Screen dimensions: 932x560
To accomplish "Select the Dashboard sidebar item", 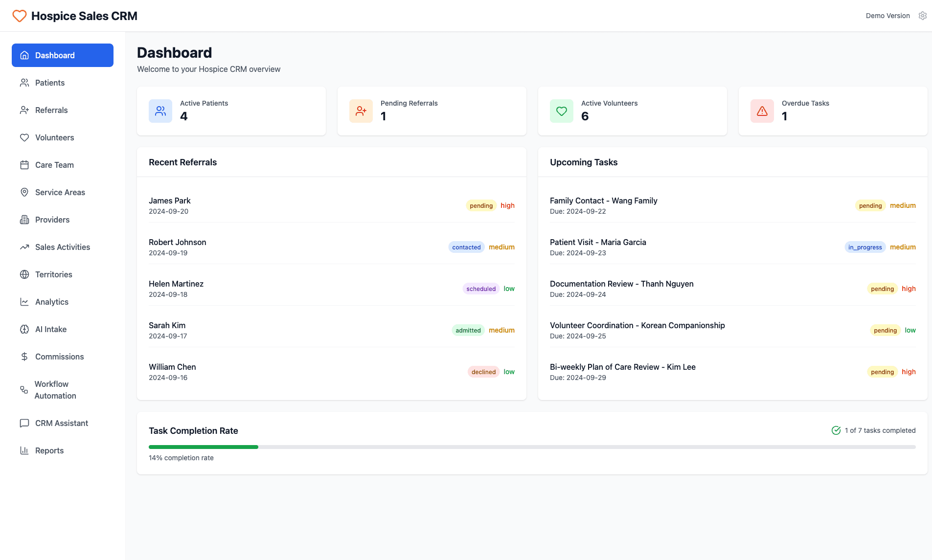I will pos(62,55).
